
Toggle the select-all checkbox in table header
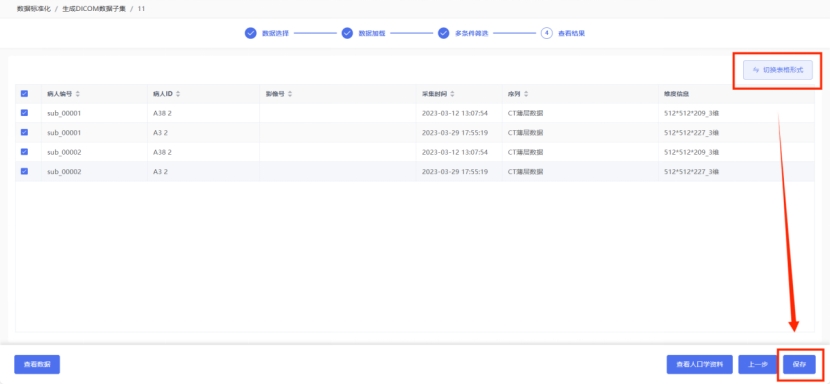point(24,94)
